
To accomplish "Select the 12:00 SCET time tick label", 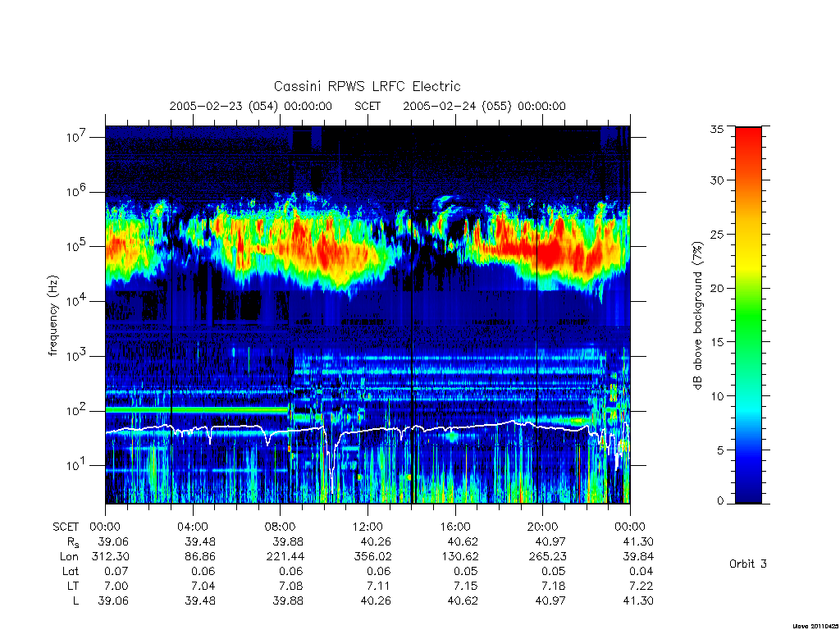I will [367, 527].
